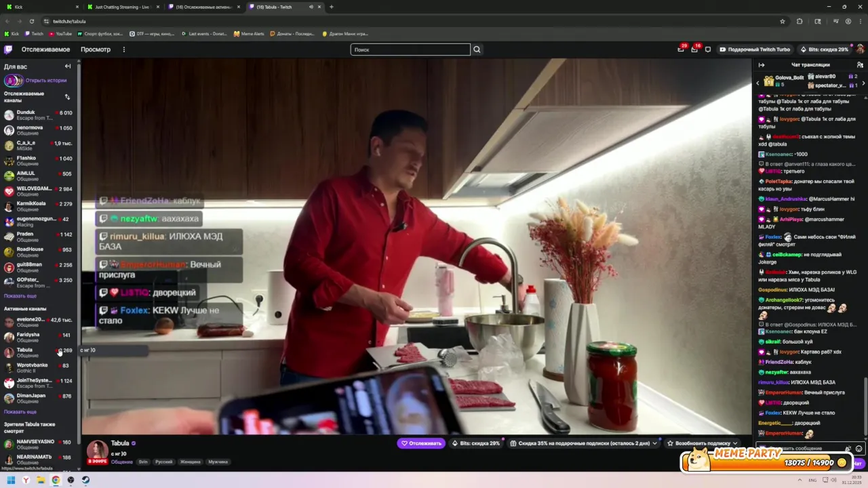868x488 pixels.
Task: Mute the Tabula Twitch tab audio
Action: click(x=311, y=7)
